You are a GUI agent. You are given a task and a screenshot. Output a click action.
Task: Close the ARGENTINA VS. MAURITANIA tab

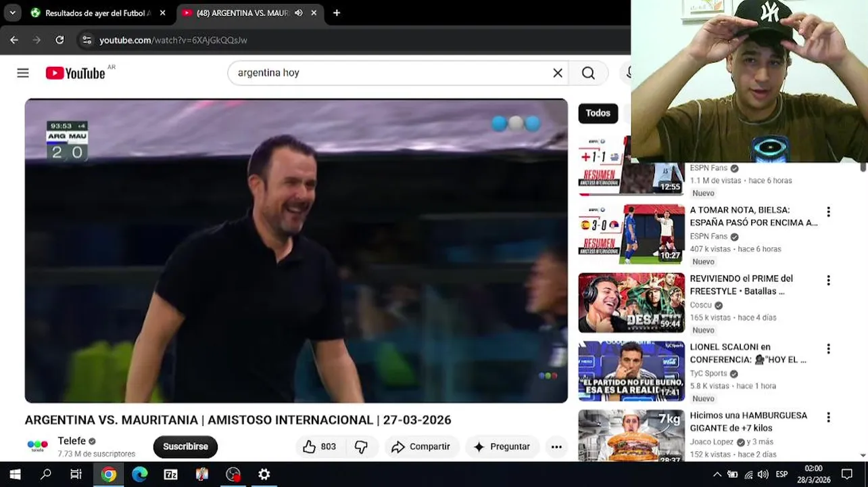pos(314,13)
